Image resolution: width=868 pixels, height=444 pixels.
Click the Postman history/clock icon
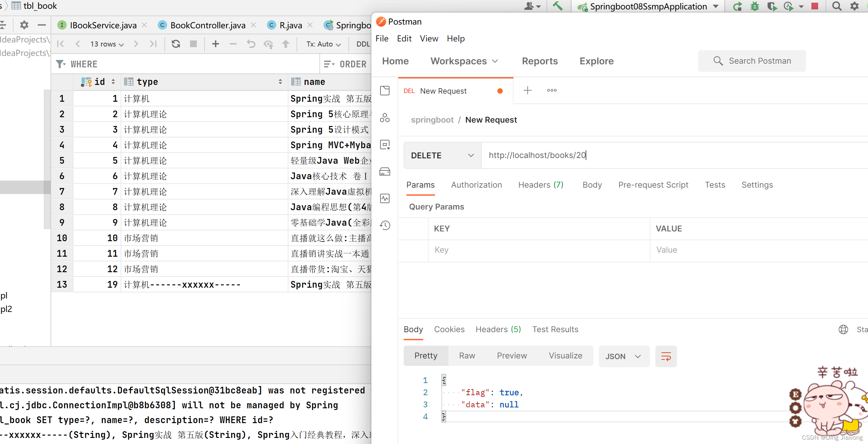pyautogui.click(x=385, y=225)
